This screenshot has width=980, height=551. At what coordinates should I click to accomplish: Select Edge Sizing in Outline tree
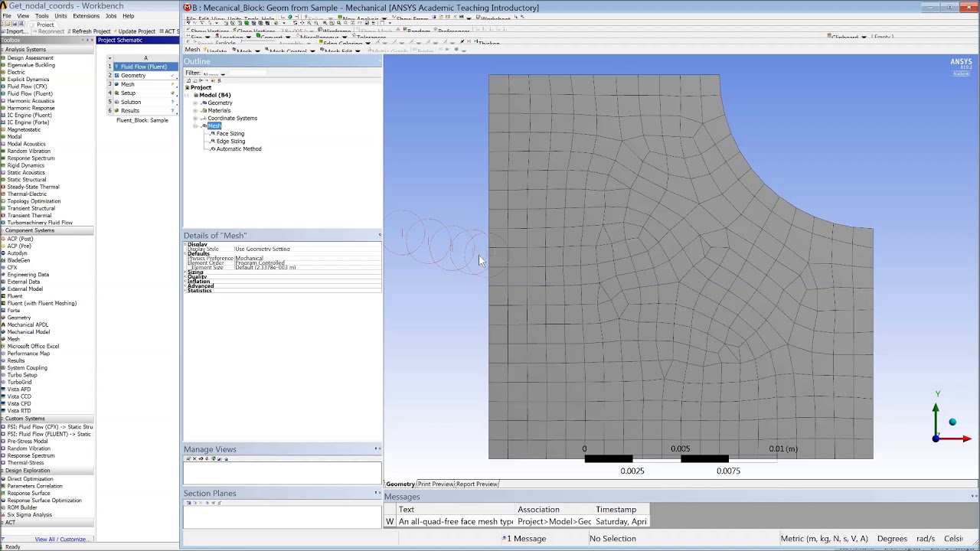click(230, 141)
